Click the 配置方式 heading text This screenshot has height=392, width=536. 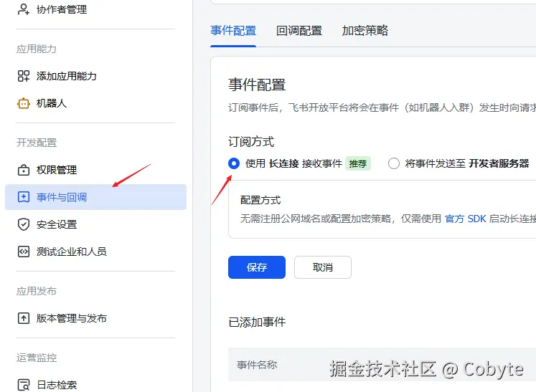coord(260,200)
